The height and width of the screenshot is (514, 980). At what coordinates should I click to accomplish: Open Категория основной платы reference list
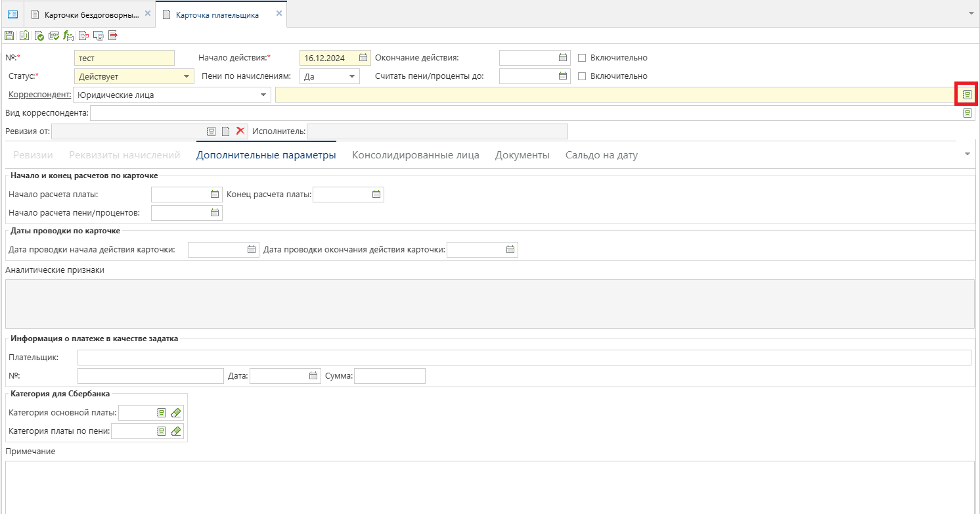(x=162, y=413)
